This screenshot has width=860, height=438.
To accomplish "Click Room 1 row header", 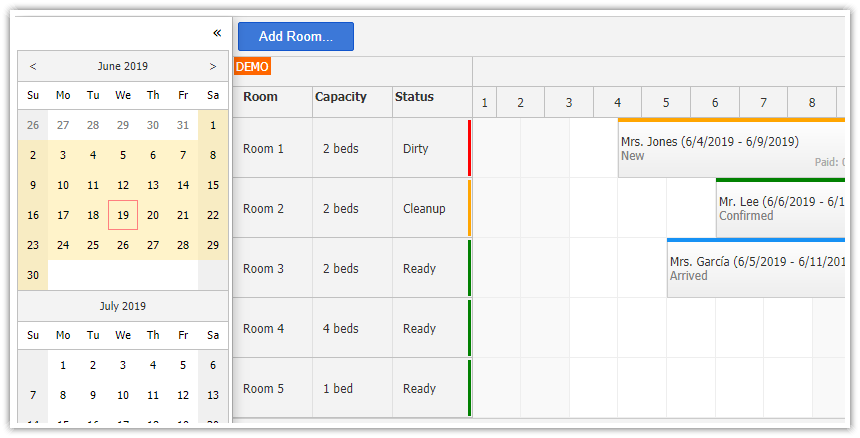I will [264, 148].
